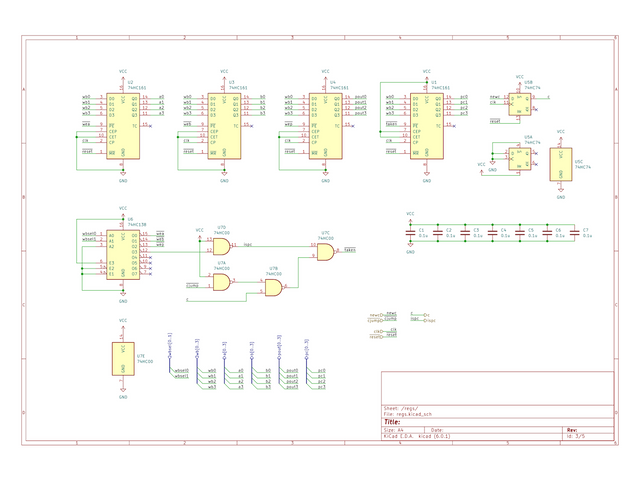Click the U5B 74HC74 flip-flop symbol

(x=520, y=104)
